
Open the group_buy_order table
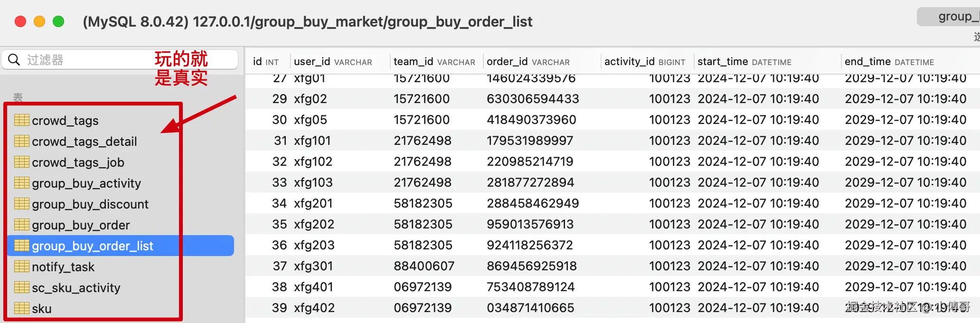(81, 225)
